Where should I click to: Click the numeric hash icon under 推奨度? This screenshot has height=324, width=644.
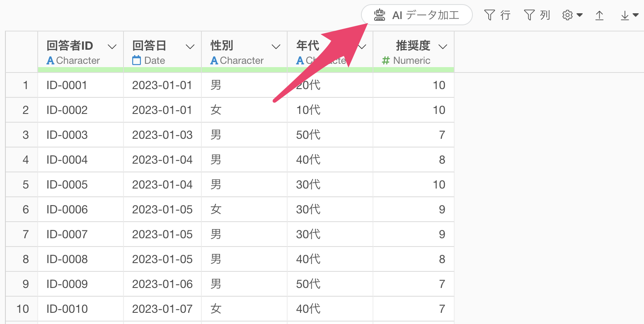pos(385,60)
